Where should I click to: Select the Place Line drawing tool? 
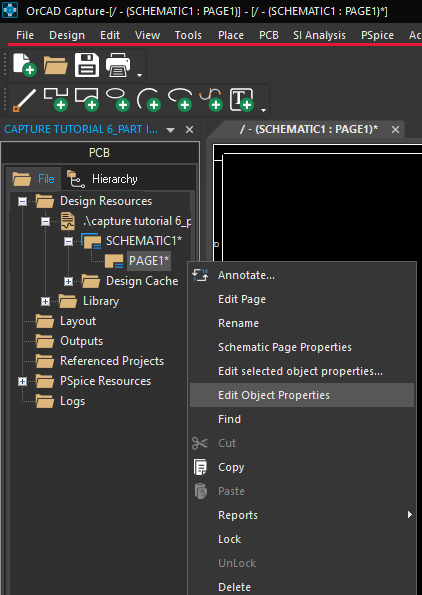[x=25, y=100]
